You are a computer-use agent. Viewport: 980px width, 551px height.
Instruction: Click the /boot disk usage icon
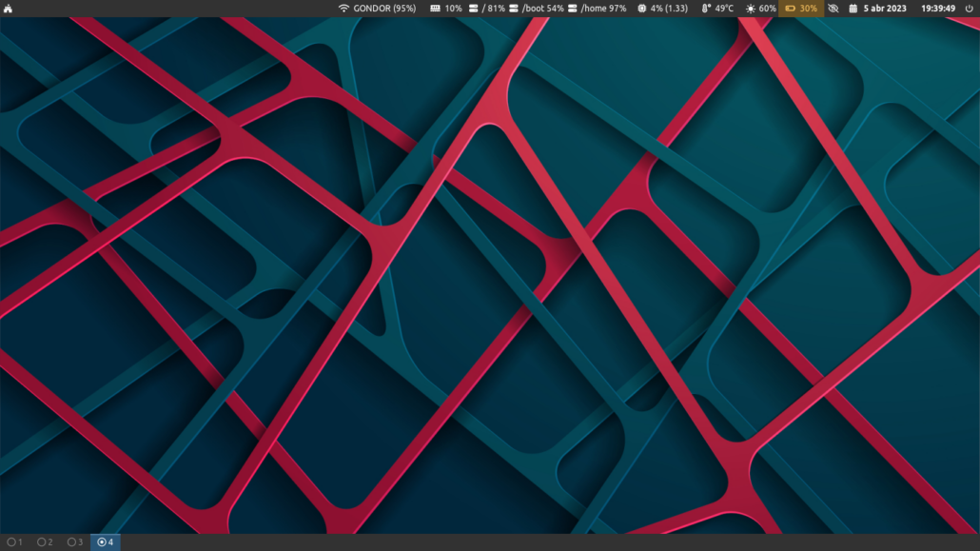point(514,9)
